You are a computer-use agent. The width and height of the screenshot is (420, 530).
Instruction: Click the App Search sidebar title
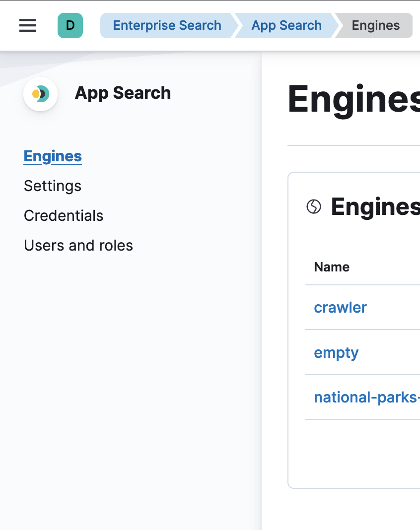(x=123, y=93)
